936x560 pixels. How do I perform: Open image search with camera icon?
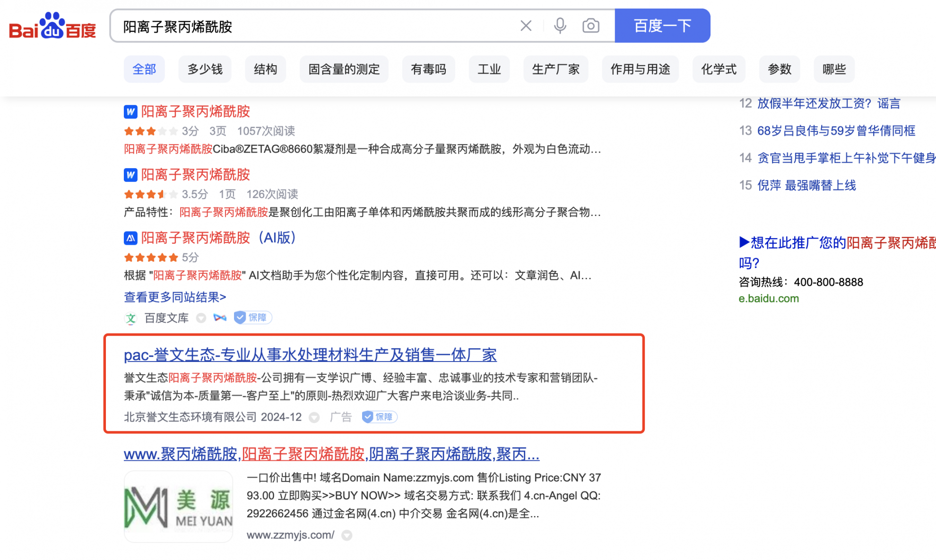coord(590,26)
